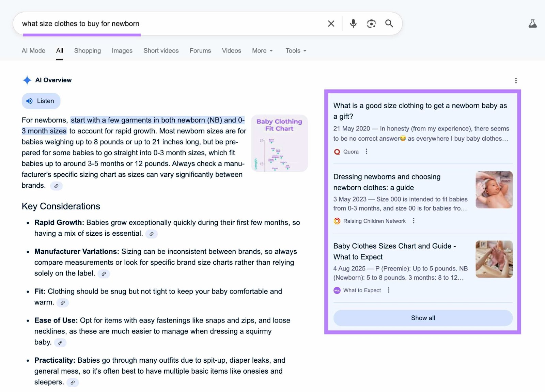Open AI Overview options via three-dot icon
This screenshot has height=392, width=545.
[516, 80]
